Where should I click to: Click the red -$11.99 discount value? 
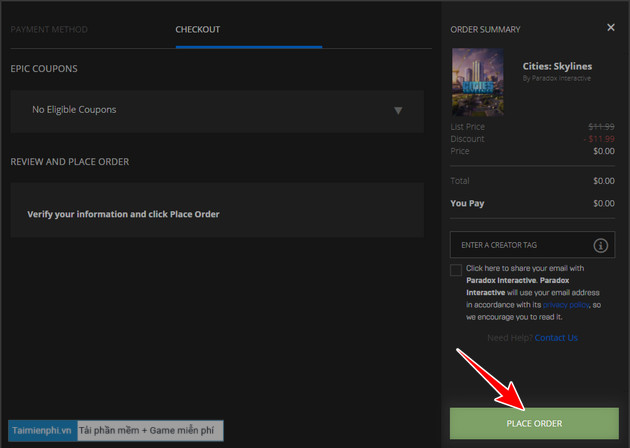point(599,139)
